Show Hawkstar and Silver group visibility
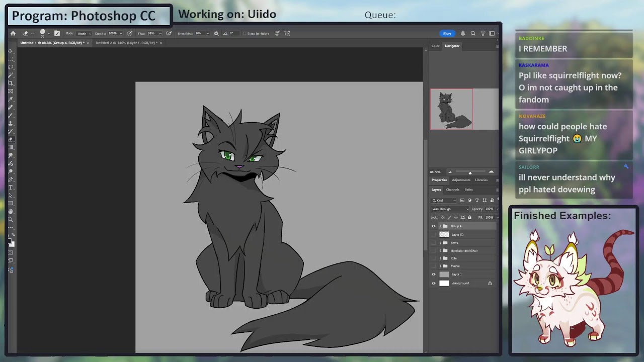This screenshot has height=362, width=644. (434, 251)
